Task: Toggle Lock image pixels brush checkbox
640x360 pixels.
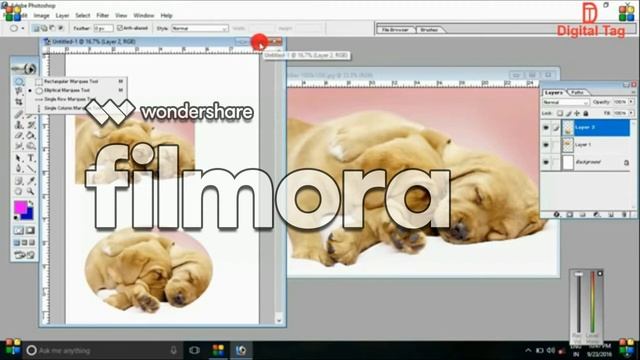Action: (569, 113)
